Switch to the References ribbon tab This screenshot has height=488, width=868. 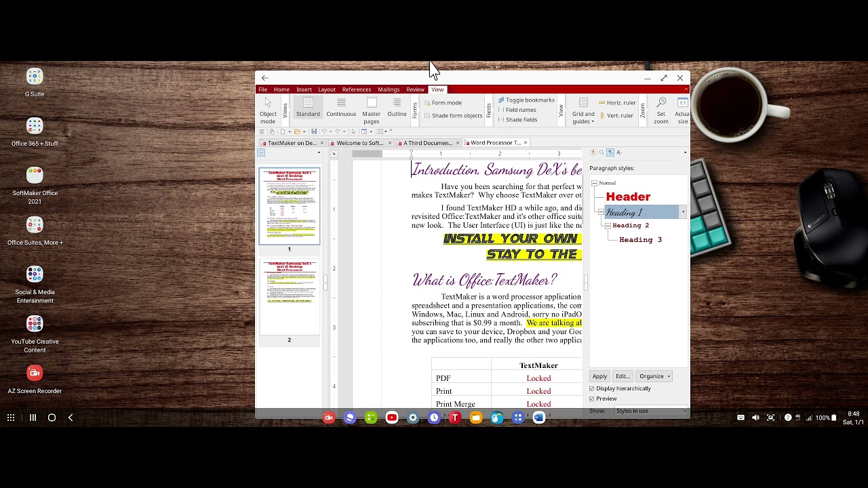click(x=357, y=89)
